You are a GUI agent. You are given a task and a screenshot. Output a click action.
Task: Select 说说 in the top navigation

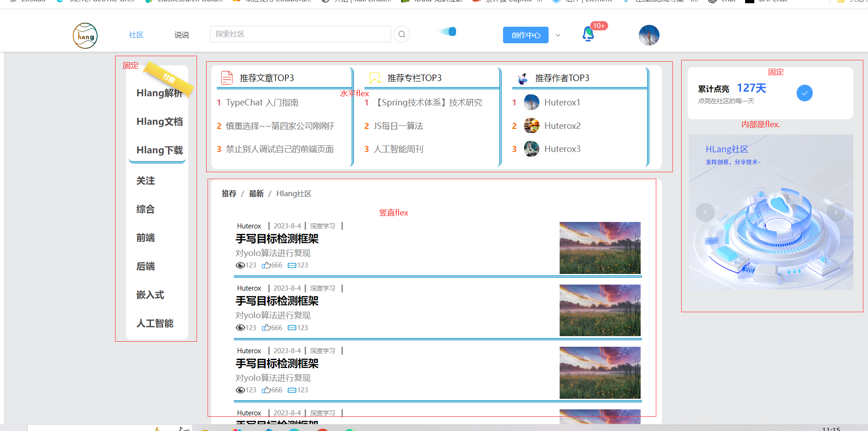pos(182,35)
